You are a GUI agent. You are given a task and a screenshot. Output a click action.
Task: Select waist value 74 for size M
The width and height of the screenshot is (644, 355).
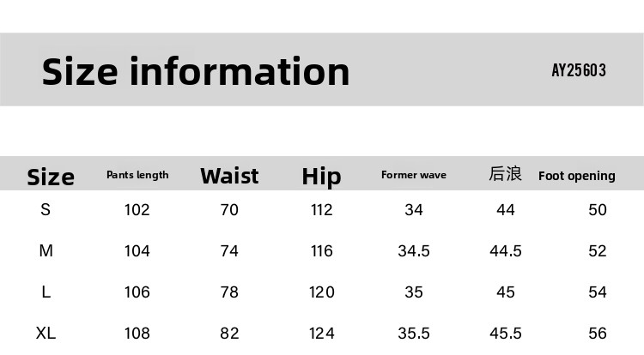[229, 251]
